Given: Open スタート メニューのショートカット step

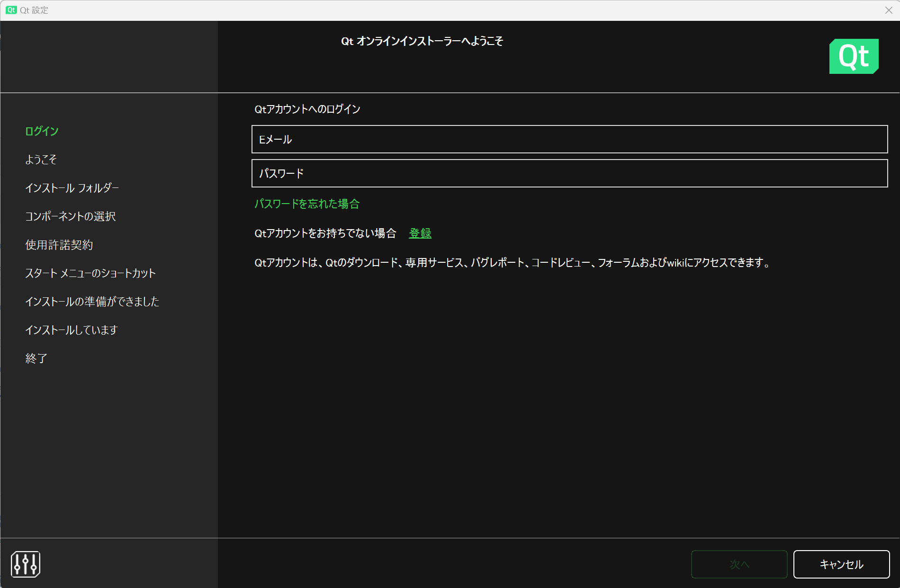Looking at the screenshot, I should [90, 273].
